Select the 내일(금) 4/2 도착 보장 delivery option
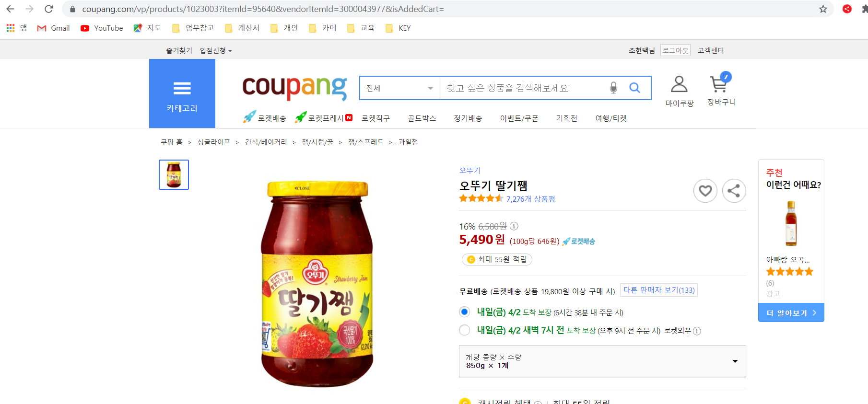Image resolution: width=868 pixels, height=404 pixels. 464,312
